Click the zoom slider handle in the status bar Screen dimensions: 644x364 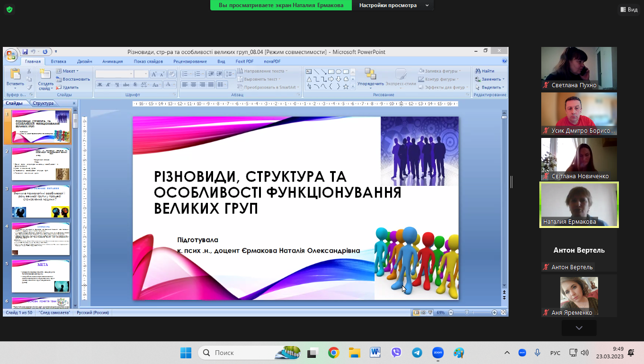[467, 313]
